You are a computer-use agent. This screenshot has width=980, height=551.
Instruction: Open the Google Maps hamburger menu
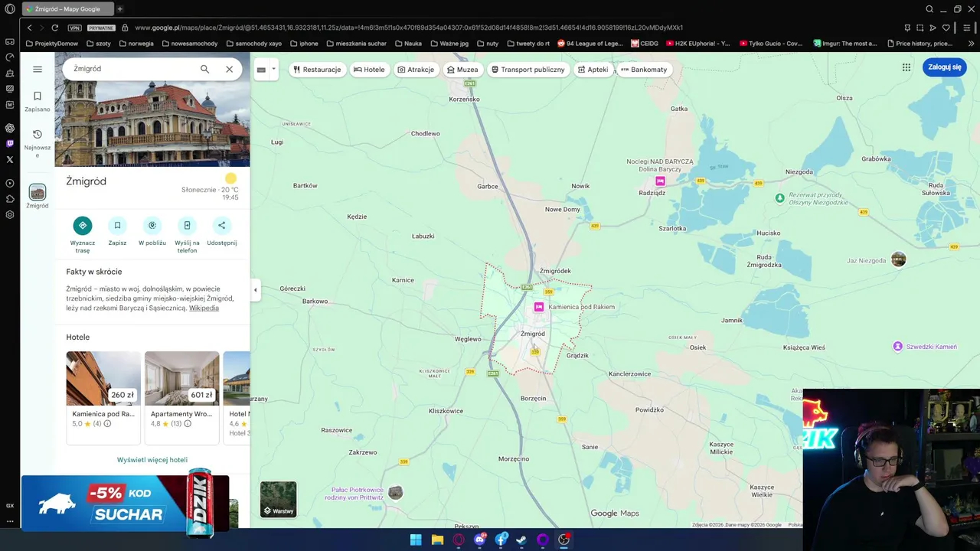38,69
